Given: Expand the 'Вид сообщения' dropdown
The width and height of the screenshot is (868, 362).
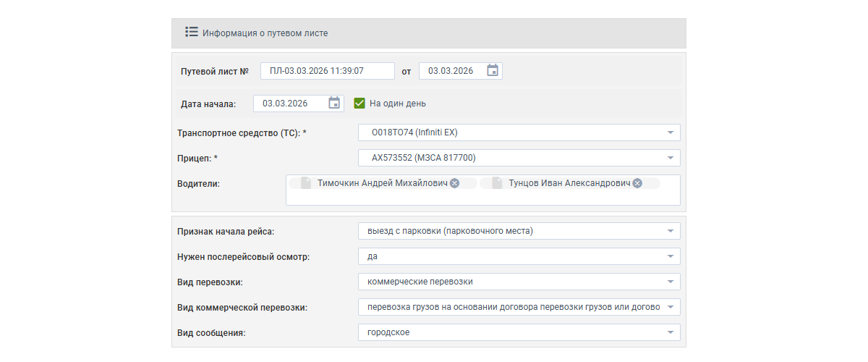Looking at the screenshot, I should click(670, 332).
